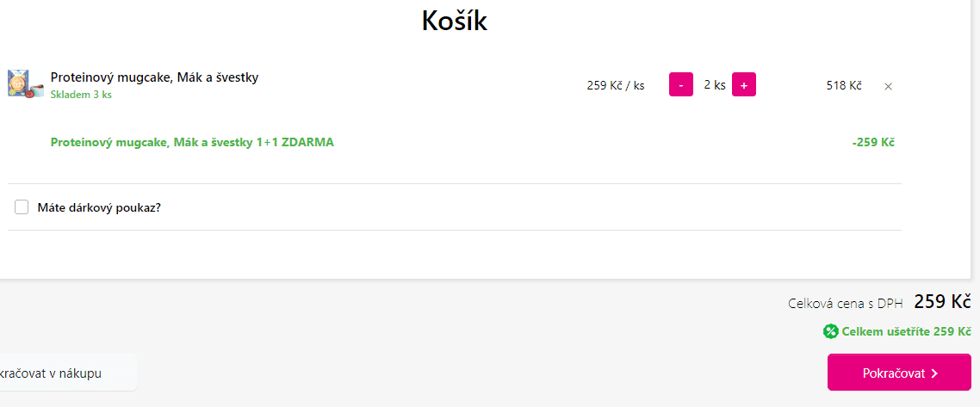Viewport: 980px width, 407px height.
Task: Open the mugcake product thumbnail image
Action: coord(26,83)
